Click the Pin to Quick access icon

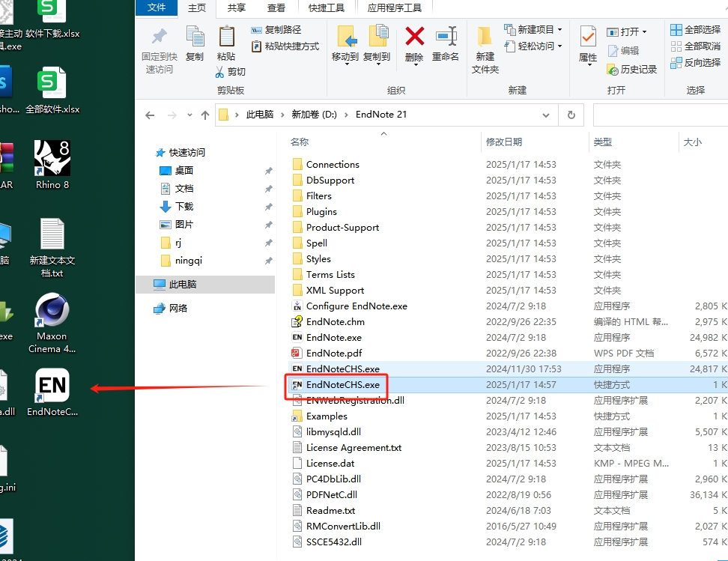pos(160,37)
